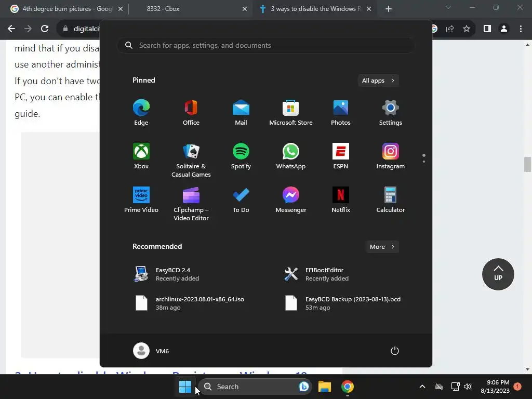The height and width of the screenshot is (399, 532).
Task: Open the VM6 user account menu
Action: click(x=151, y=351)
